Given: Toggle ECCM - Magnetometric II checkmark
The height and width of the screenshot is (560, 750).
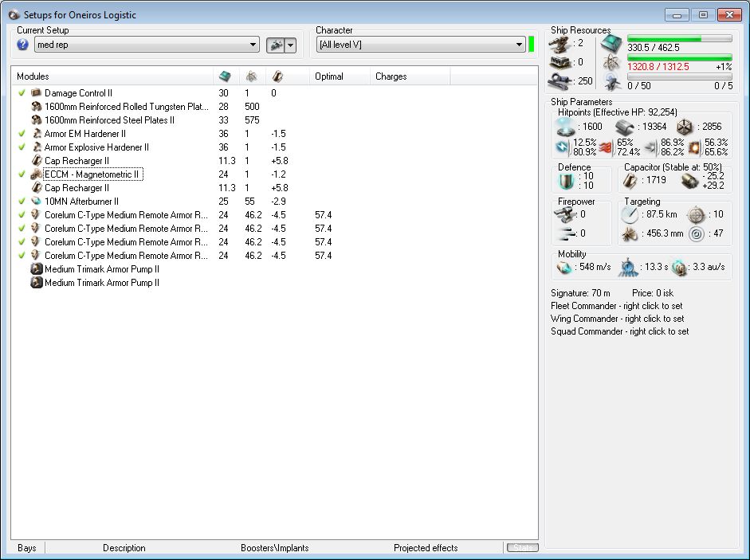Looking at the screenshot, I should click(x=22, y=174).
